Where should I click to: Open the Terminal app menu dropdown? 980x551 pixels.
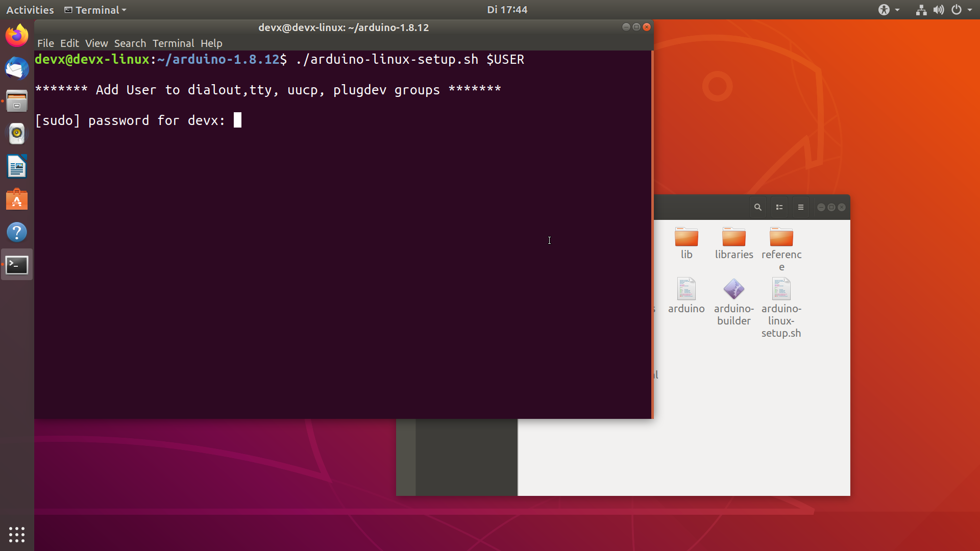(x=95, y=10)
